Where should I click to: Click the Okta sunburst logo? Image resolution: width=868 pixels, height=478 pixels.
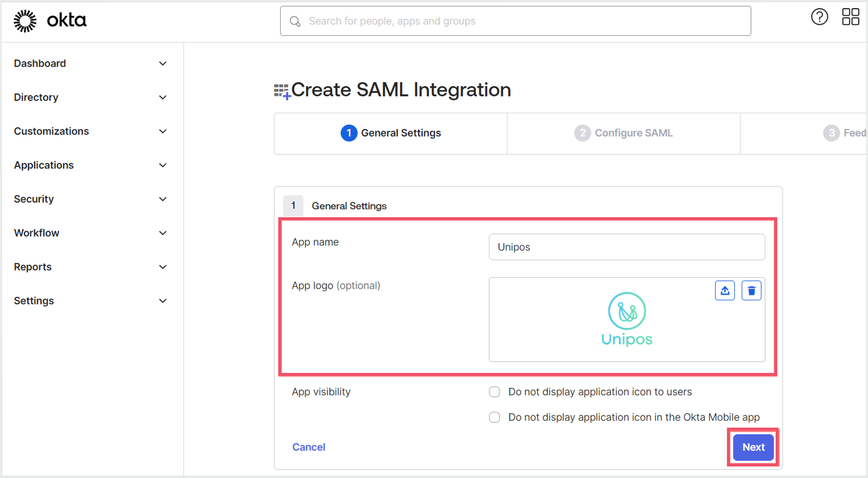tap(25, 21)
